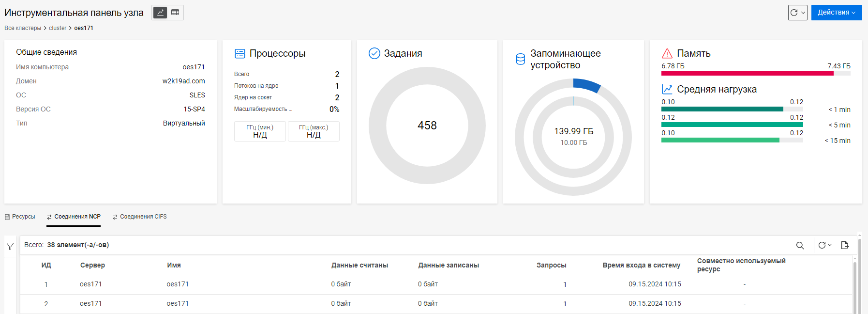Click the Средняя нагрузка chart icon

tap(667, 89)
